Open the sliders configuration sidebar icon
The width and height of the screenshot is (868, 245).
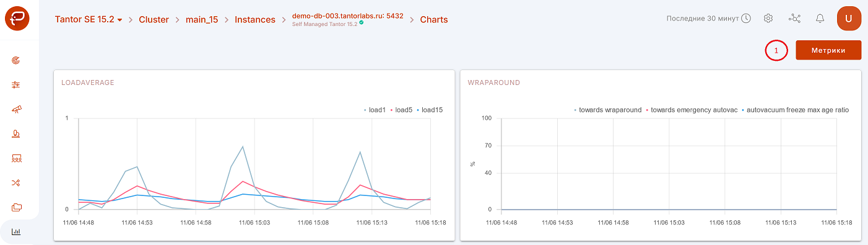(x=17, y=85)
